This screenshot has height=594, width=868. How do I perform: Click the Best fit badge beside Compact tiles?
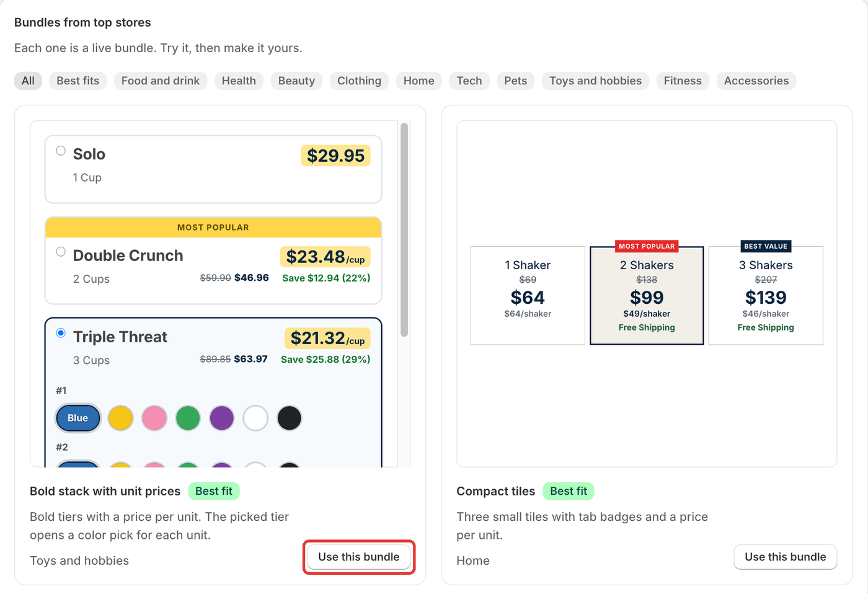click(569, 491)
